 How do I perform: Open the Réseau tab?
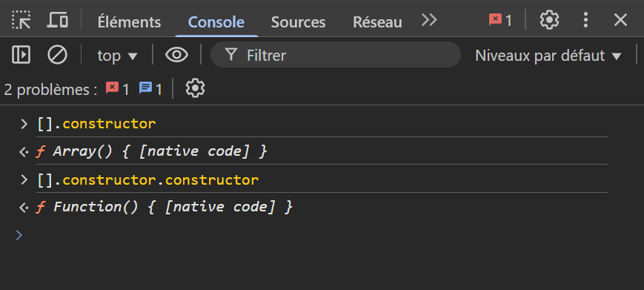click(377, 22)
